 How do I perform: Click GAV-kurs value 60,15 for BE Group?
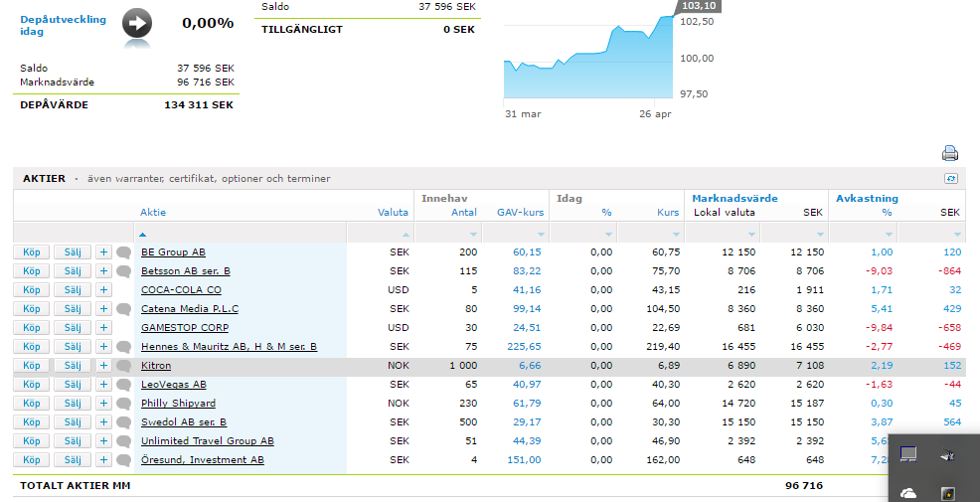coord(527,251)
